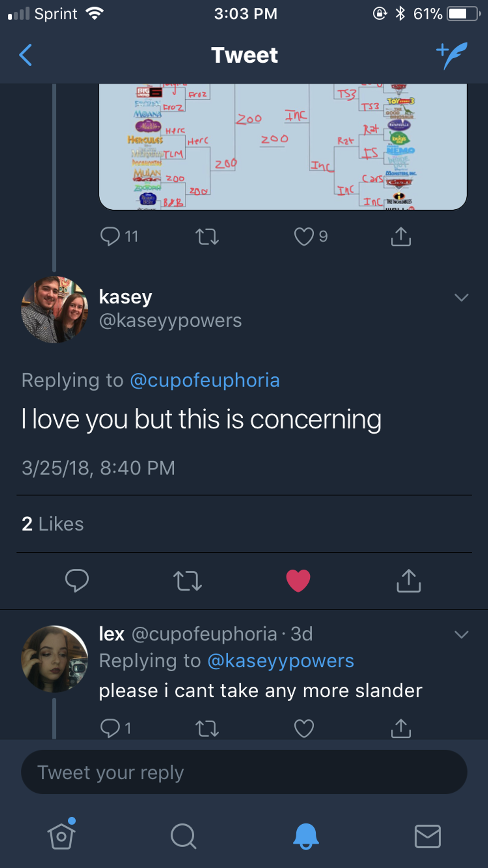
Task: Unlike kasey's tweet via red heart
Action: [298, 580]
